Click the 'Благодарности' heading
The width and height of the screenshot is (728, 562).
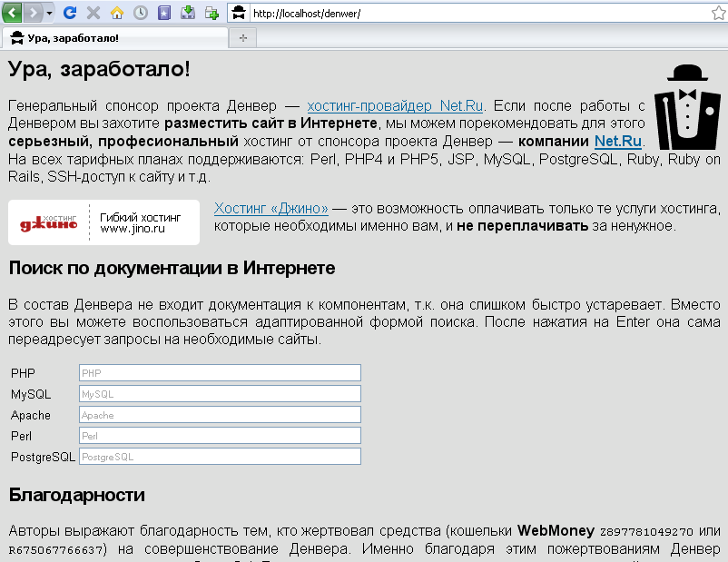point(76,495)
